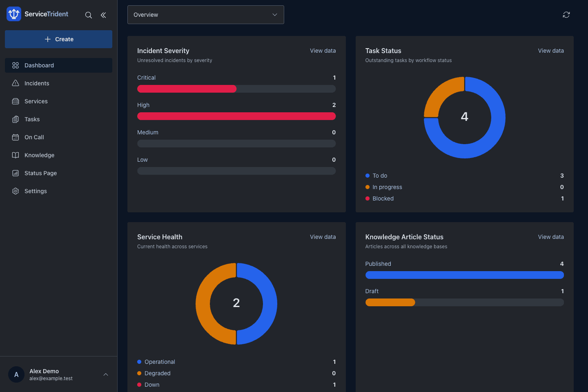Image resolution: width=588 pixels, height=392 pixels.
Task: Click red Down legend dot
Action: [139, 385]
